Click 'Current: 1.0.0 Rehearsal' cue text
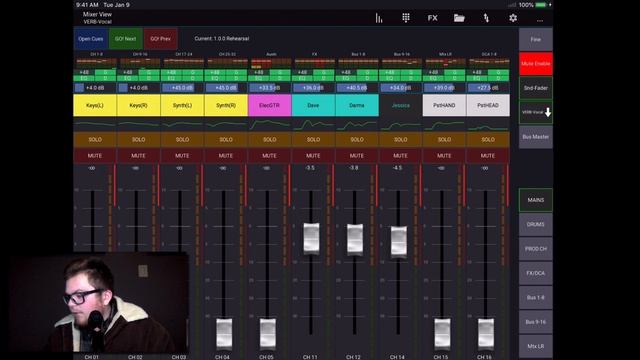The image size is (640, 360). click(222, 38)
